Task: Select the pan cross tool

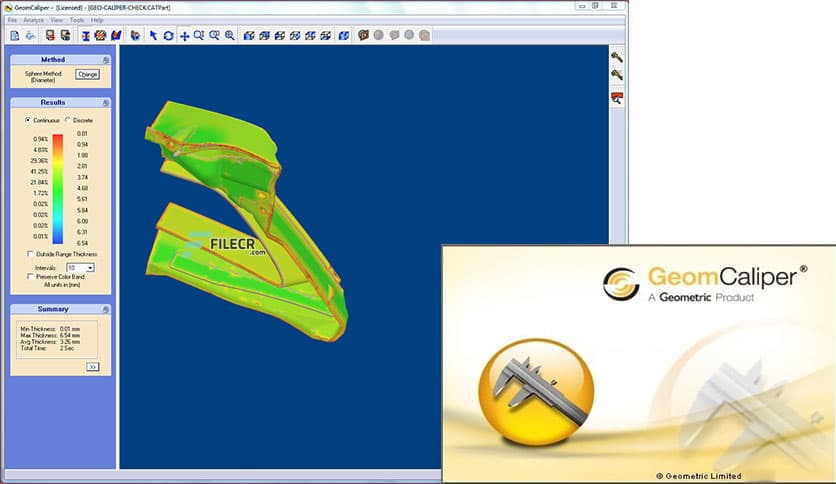Action: 184,36
